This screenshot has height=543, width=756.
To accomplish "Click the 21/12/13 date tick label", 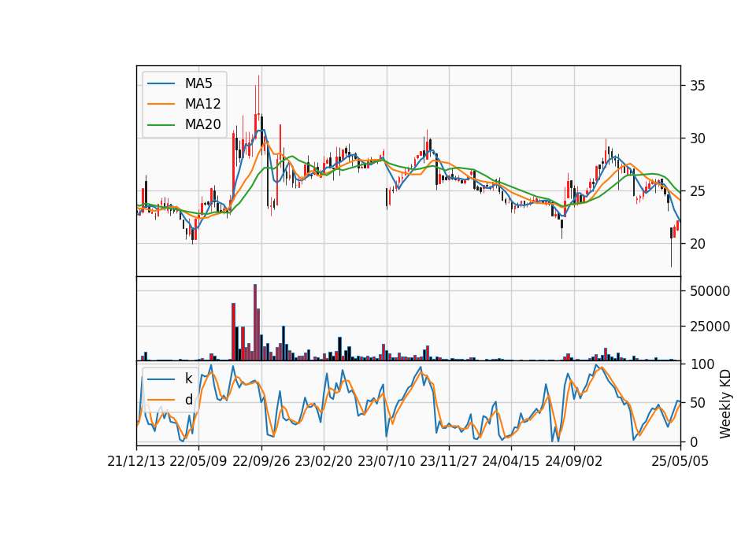I will (136, 461).
